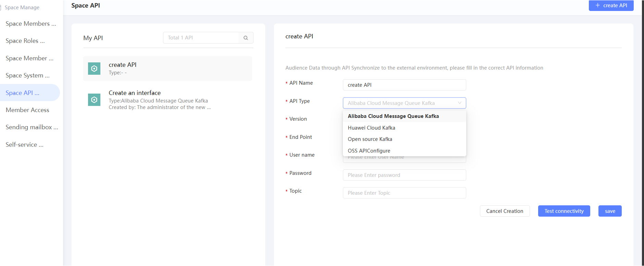Go to Space Roles menu item
644x266 pixels.
25,41
